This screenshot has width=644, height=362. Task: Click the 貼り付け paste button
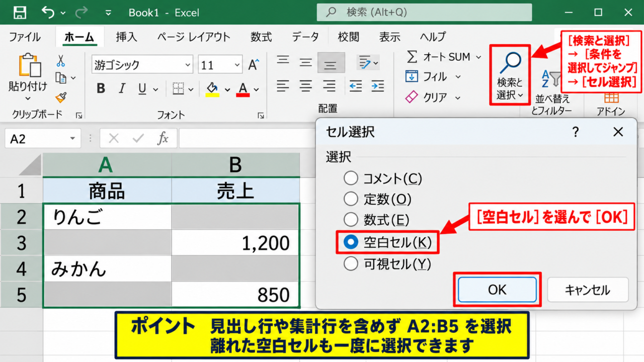[28, 77]
